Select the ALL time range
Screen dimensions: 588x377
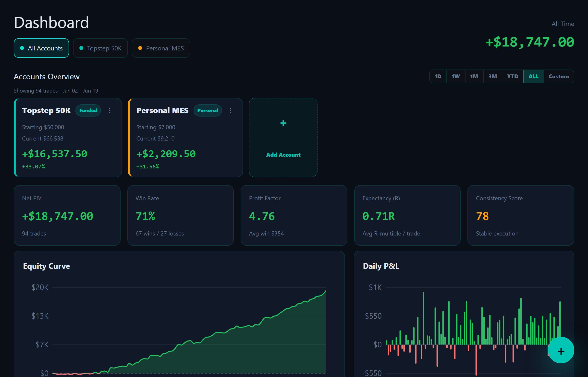tap(534, 76)
